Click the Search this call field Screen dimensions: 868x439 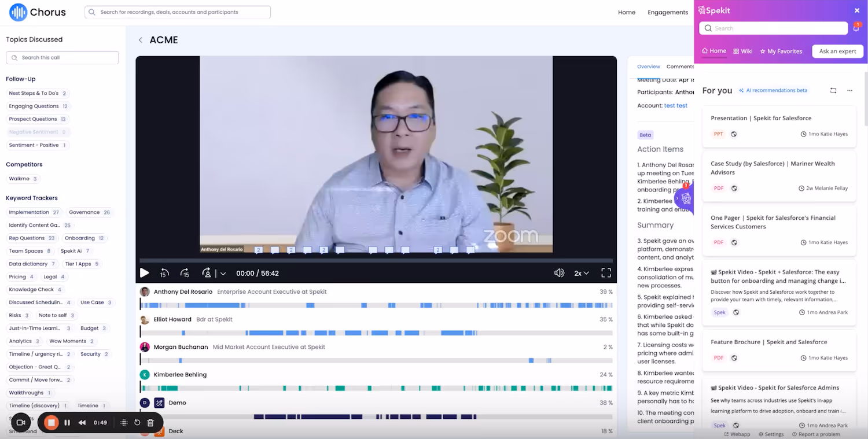point(62,57)
